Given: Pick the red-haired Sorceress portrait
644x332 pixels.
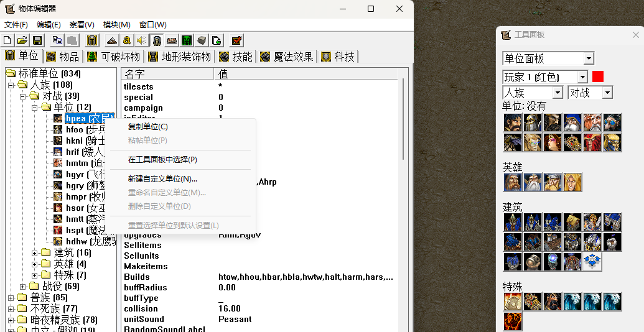Looking at the screenshot, I should (553, 142).
